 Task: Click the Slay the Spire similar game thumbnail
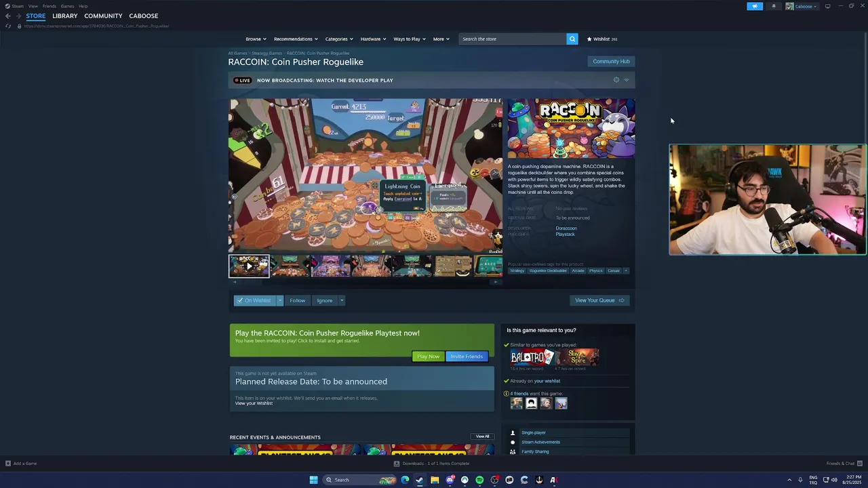pos(578,357)
